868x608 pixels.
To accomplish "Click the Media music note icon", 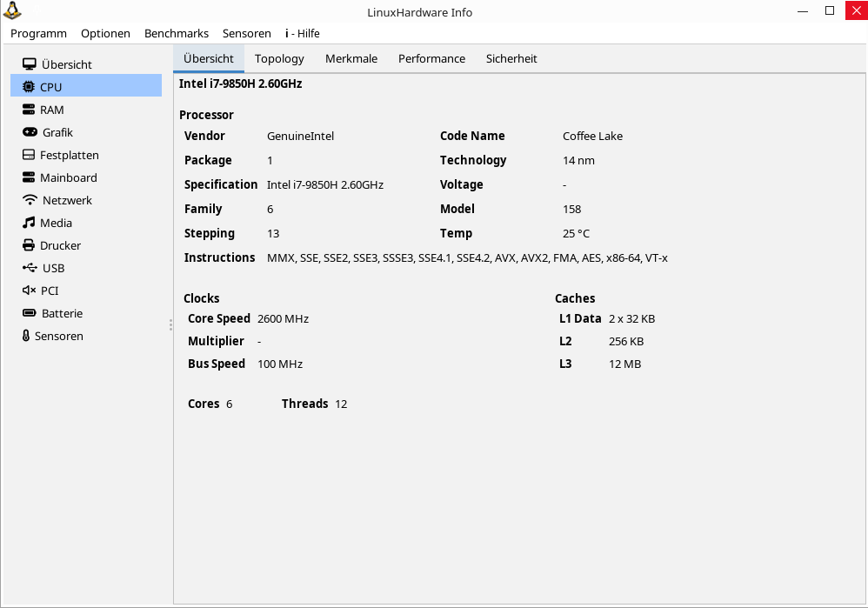I will tap(28, 223).
